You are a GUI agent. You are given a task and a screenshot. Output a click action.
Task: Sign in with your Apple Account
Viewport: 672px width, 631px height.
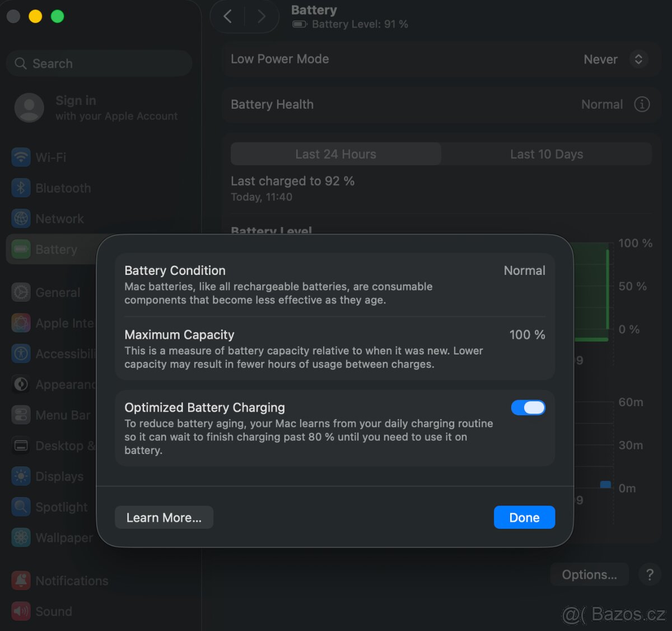(95, 108)
